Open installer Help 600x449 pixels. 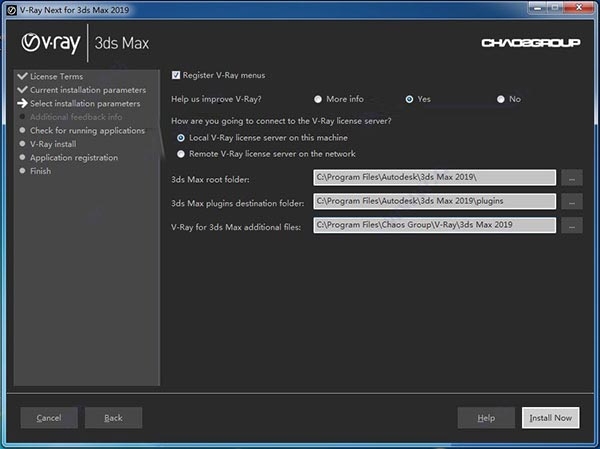486,417
